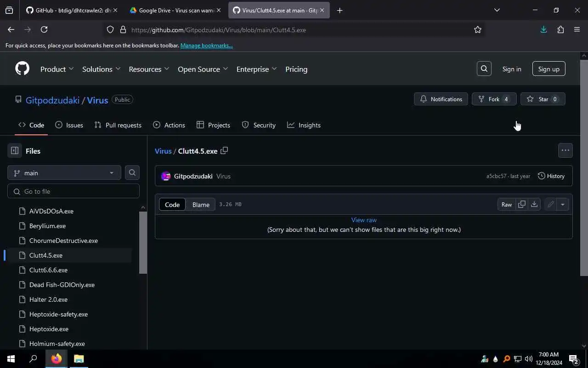The image size is (588, 368).
Task: Collapse the file tree side panel
Action: [x=15, y=151]
